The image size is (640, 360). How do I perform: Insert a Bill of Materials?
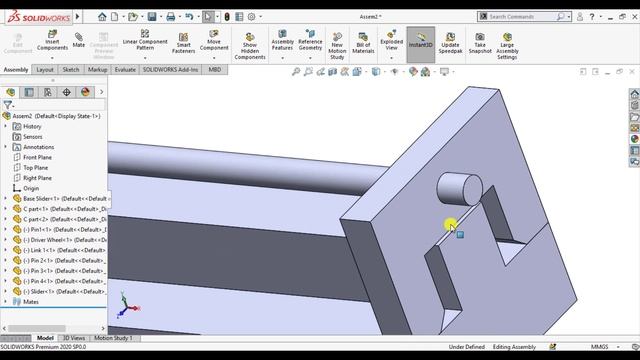pyautogui.click(x=363, y=43)
